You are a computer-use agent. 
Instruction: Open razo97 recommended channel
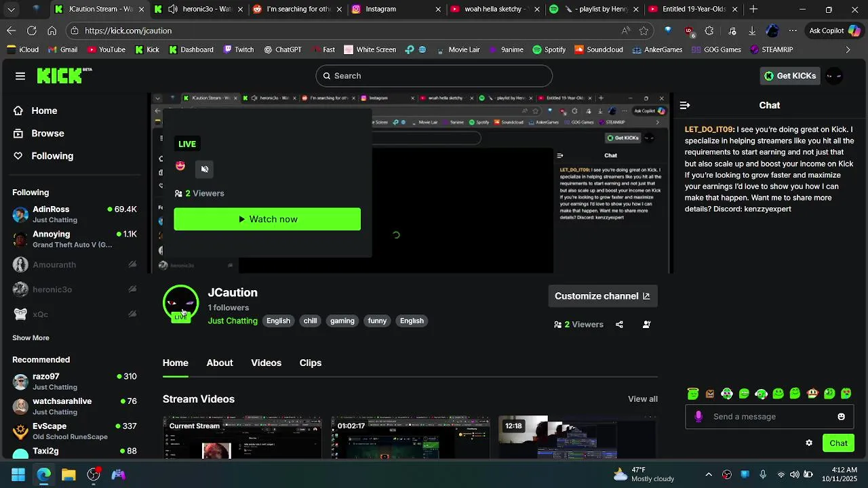click(75, 382)
